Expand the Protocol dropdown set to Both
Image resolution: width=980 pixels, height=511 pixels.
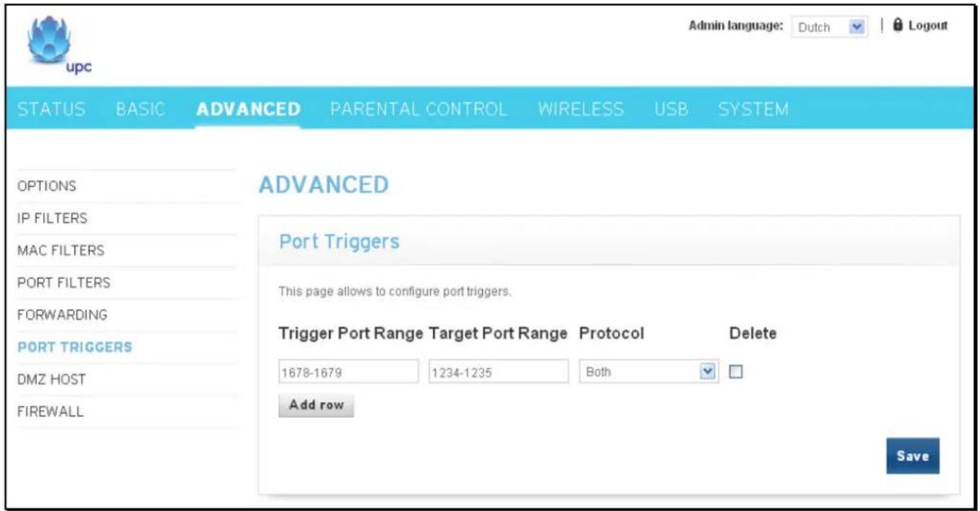point(650,372)
